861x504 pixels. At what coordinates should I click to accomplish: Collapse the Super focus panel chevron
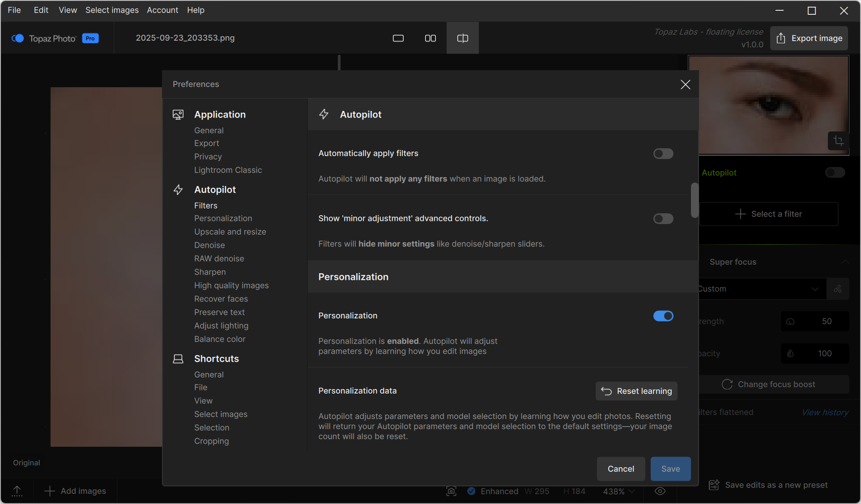(845, 262)
